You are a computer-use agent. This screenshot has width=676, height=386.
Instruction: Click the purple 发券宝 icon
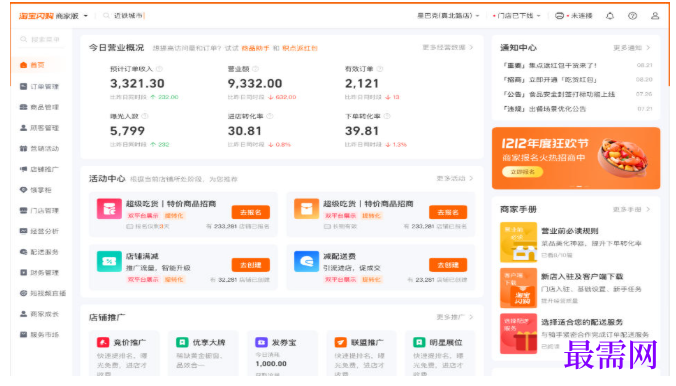point(261,342)
